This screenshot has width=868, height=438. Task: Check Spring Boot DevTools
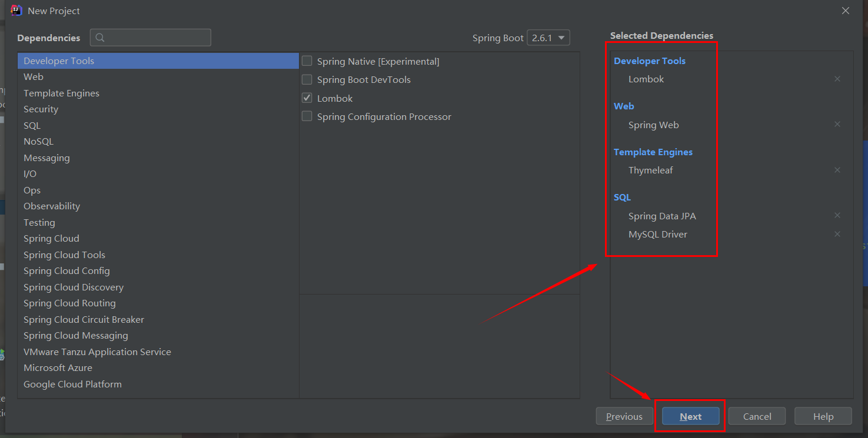click(x=307, y=79)
